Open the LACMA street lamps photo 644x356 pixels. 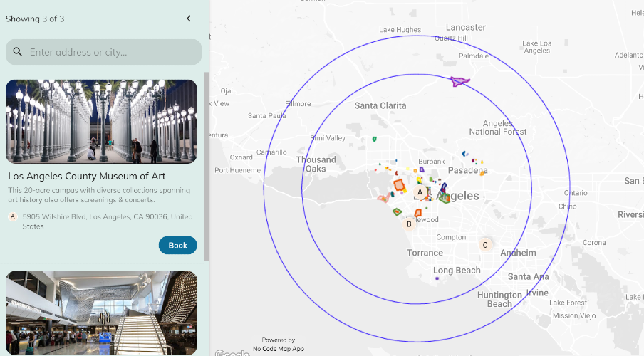click(101, 122)
